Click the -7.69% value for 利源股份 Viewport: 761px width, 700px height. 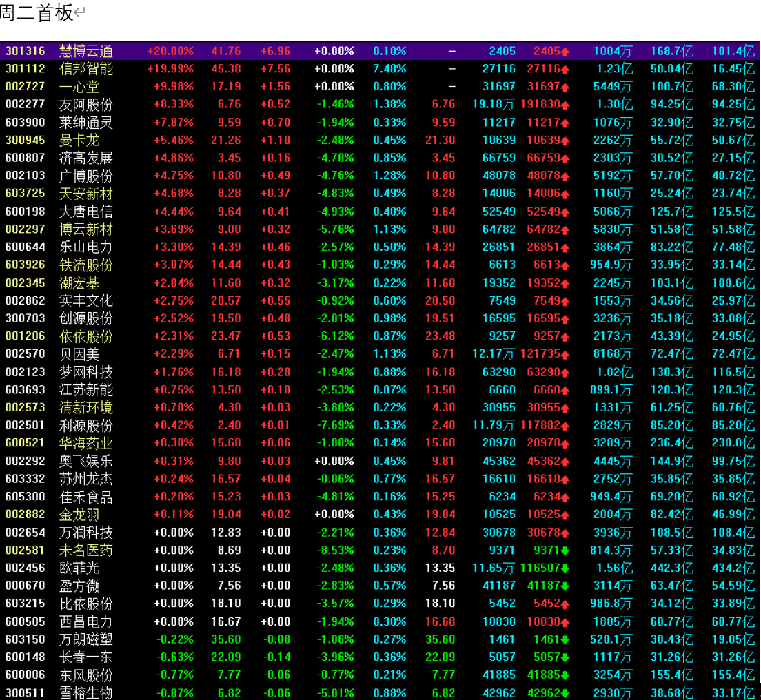(x=336, y=425)
